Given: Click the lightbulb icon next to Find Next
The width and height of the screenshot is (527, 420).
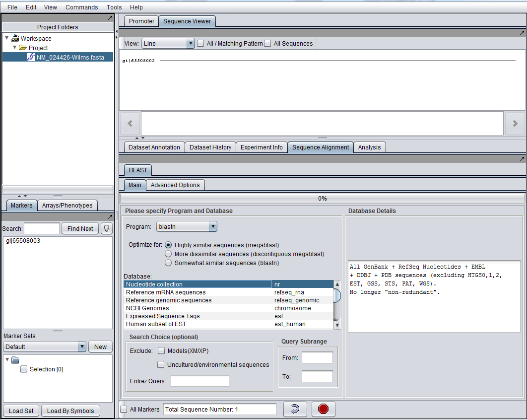Looking at the screenshot, I should coord(106,228).
